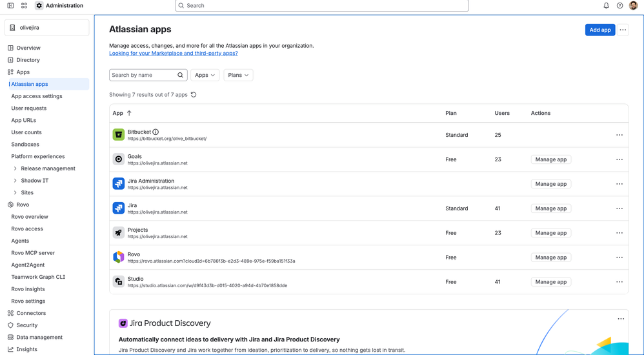The width and height of the screenshot is (644, 355).
Task: Expand Shadow IT in sidebar
Action: tap(15, 180)
